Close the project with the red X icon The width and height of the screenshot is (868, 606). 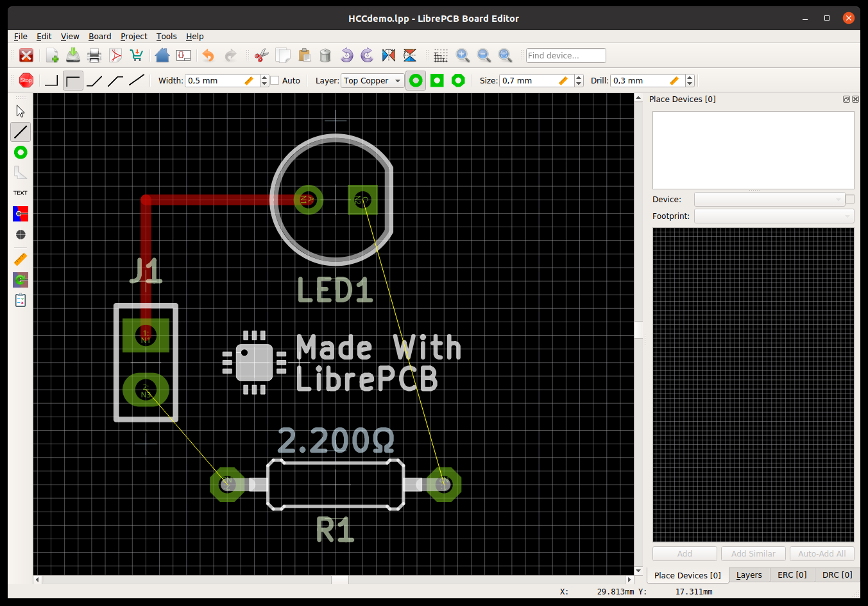[x=26, y=55]
